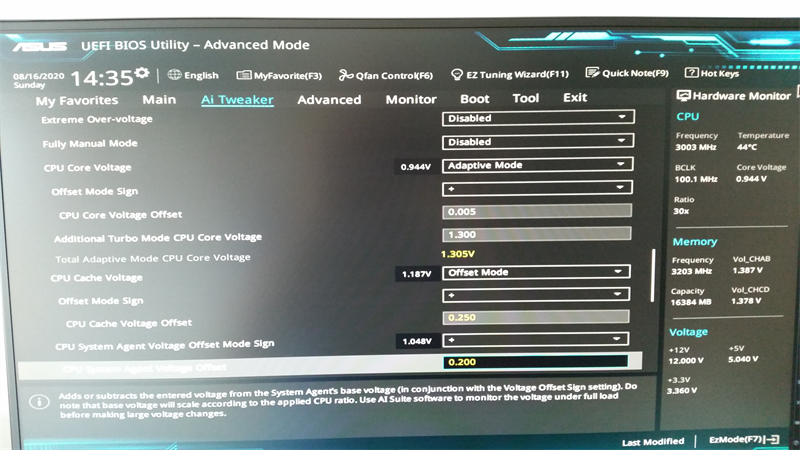This screenshot has height=450, width=800.
Task: Click the 1.305V total voltage value
Action: pos(458,254)
